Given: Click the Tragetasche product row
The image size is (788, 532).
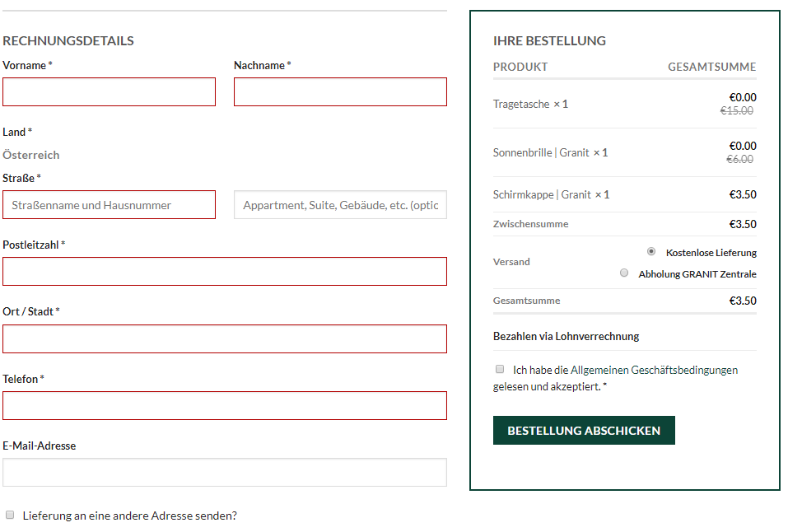Looking at the screenshot, I should pos(625,104).
